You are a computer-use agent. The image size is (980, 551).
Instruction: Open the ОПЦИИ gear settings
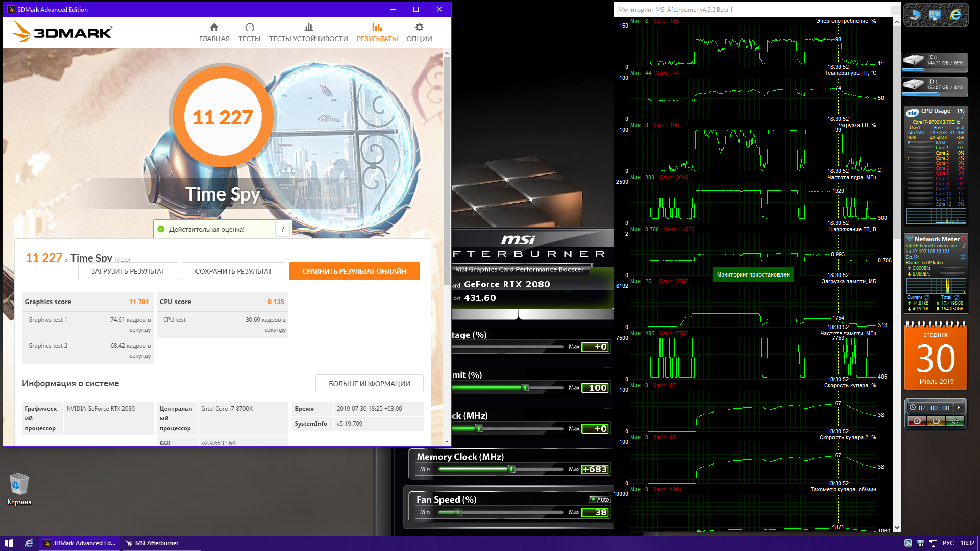[x=419, y=33]
